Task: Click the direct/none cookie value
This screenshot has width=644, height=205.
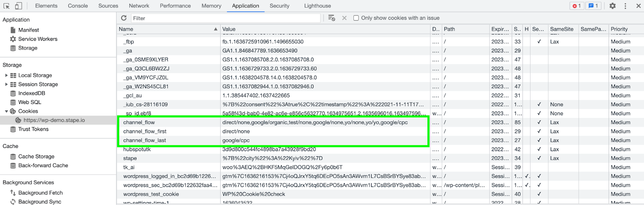Action: 236,131
